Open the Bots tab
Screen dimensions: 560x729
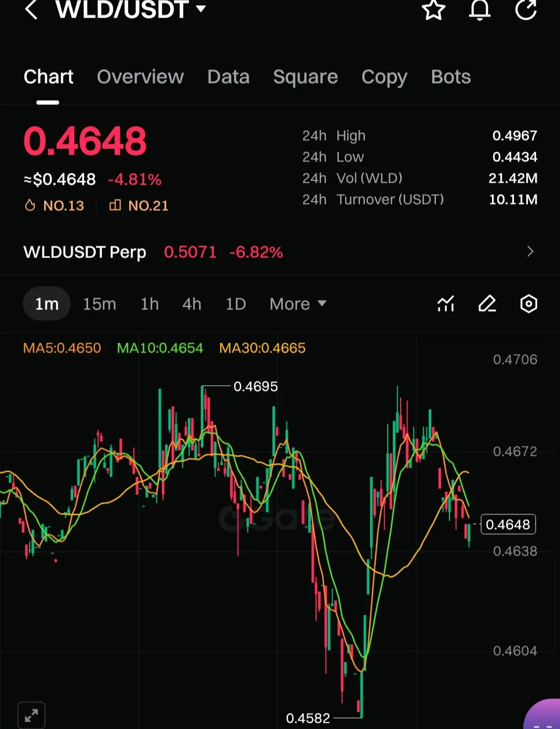(x=451, y=77)
